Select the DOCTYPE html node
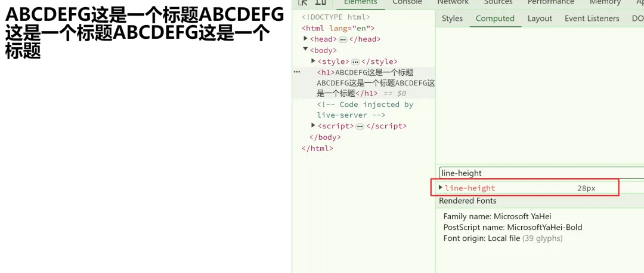 click(336, 17)
